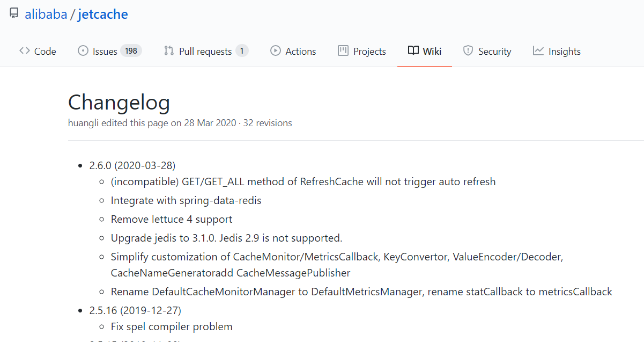Click the Insights graph icon
The width and height of the screenshot is (644, 342).
point(538,51)
